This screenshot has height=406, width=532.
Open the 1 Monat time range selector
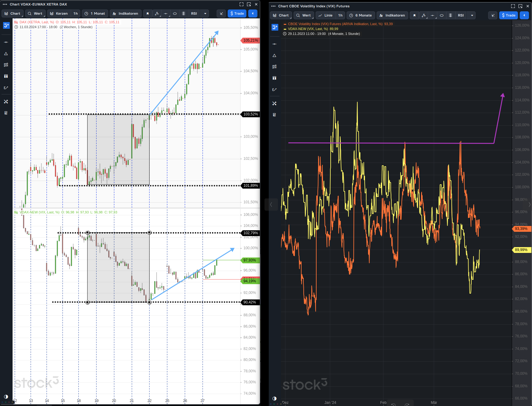(x=95, y=13)
